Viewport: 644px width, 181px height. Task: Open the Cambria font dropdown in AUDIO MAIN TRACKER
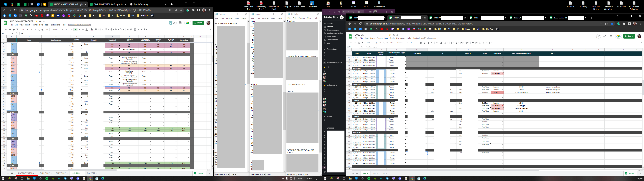click(57, 29)
